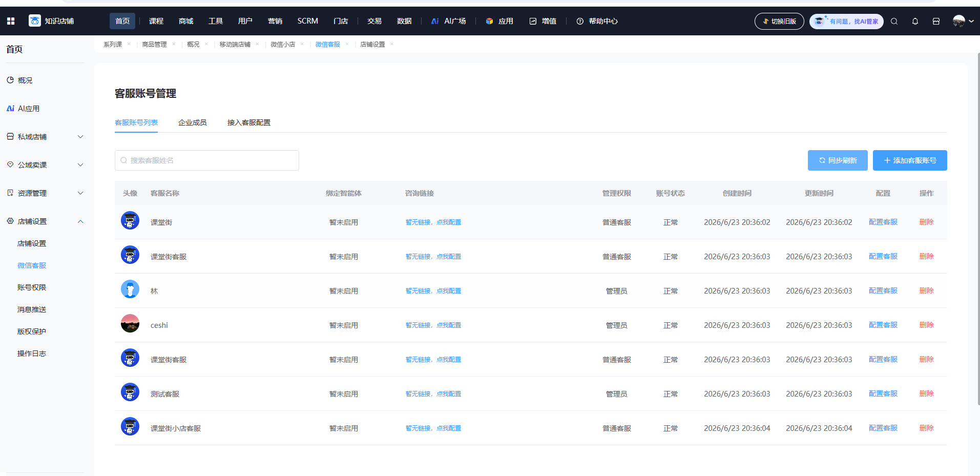The width and height of the screenshot is (980, 476).
Task: Open 操作日志 in sidebar
Action: tap(32, 354)
